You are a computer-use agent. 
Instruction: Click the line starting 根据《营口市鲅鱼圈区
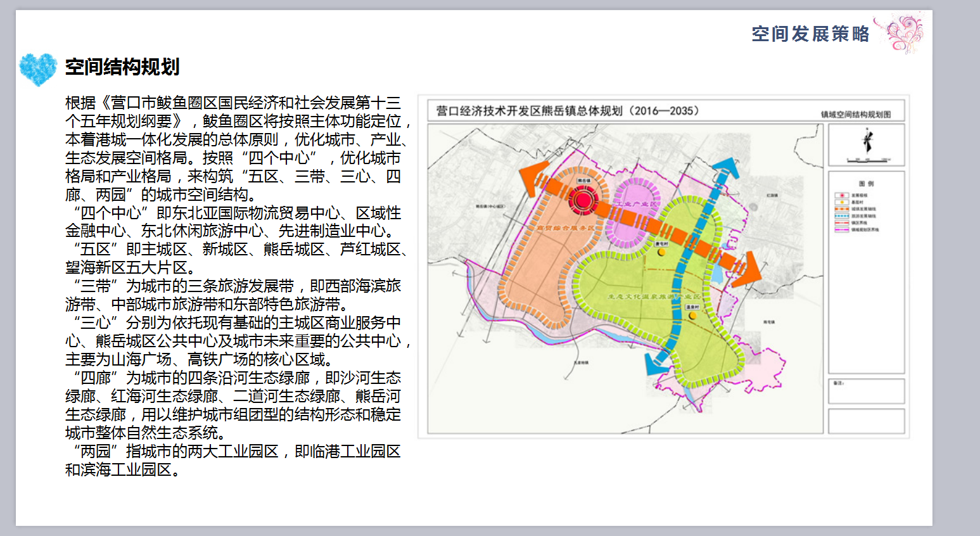point(232,103)
